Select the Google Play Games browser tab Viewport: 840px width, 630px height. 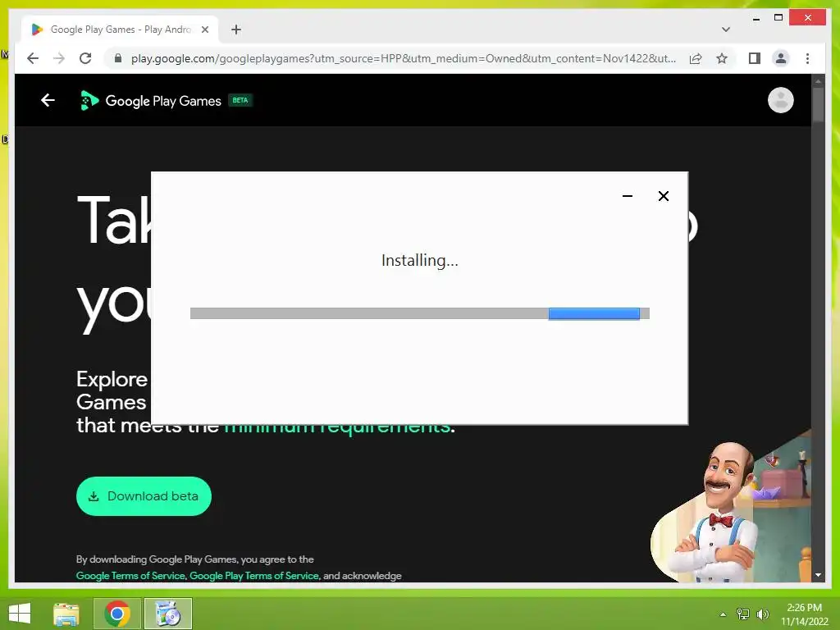[x=120, y=30]
